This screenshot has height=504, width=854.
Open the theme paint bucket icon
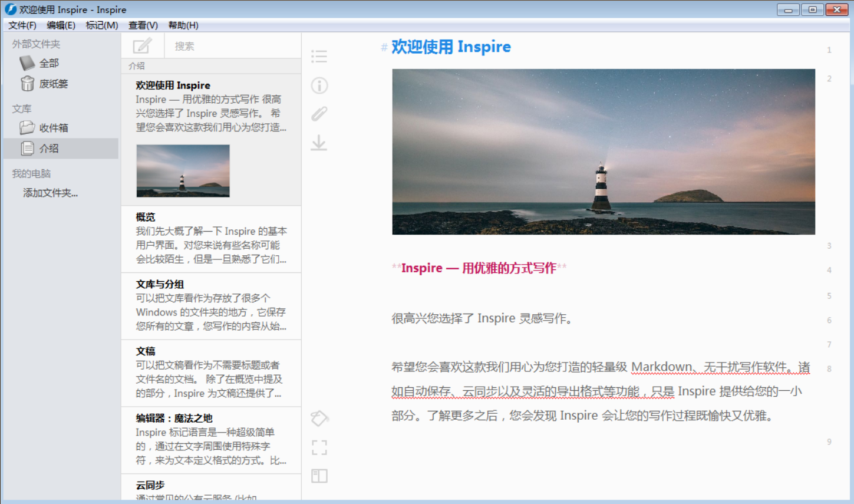tap(319, 419)
